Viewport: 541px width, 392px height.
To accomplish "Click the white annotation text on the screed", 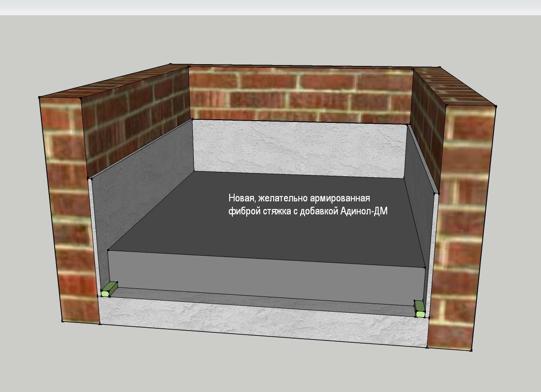I will pos(308,205).
